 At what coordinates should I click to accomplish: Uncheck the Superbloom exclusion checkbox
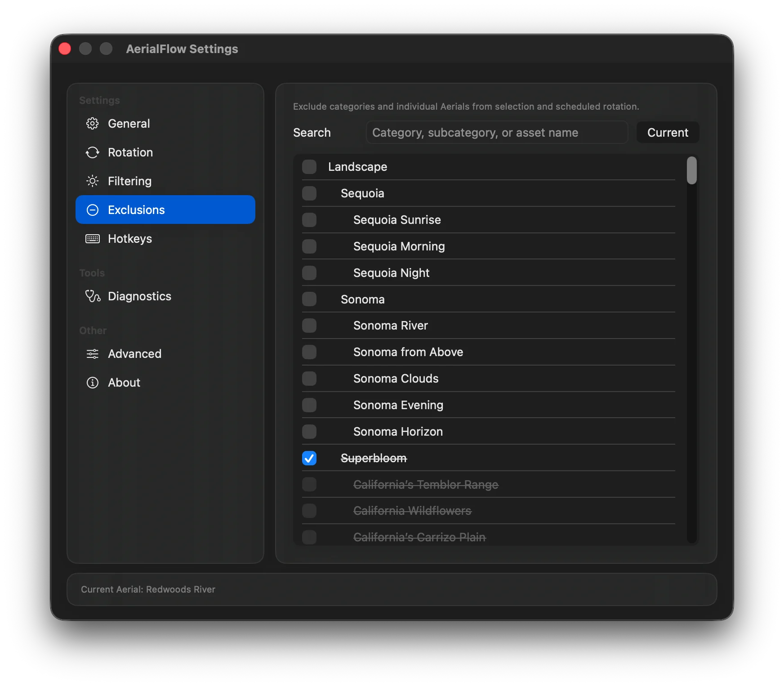309,458
